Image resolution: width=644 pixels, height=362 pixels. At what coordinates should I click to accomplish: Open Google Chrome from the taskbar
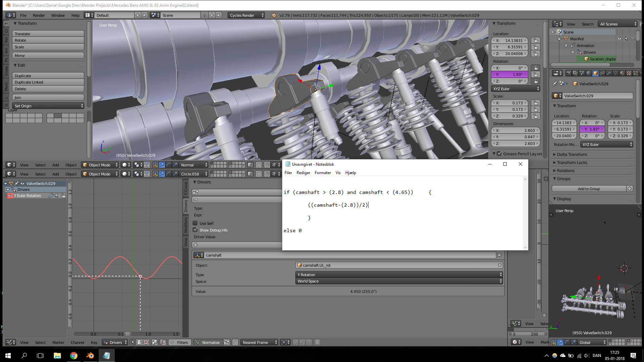coord(73,355)
